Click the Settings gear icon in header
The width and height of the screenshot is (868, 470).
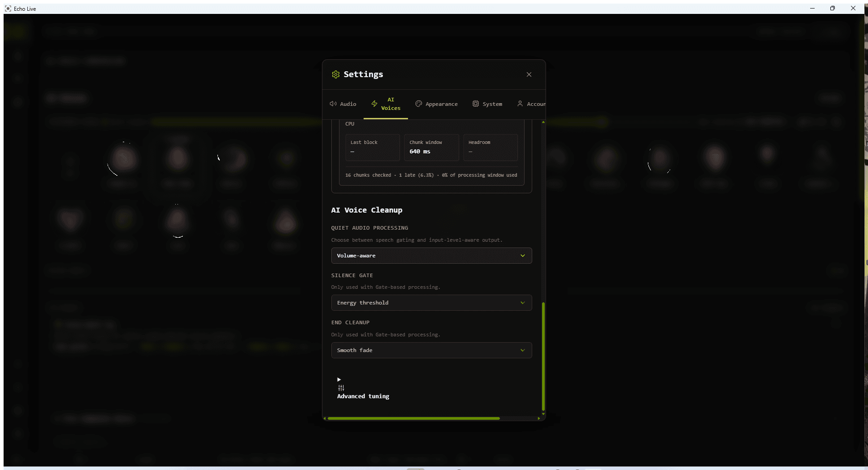[x=336, y=74]
